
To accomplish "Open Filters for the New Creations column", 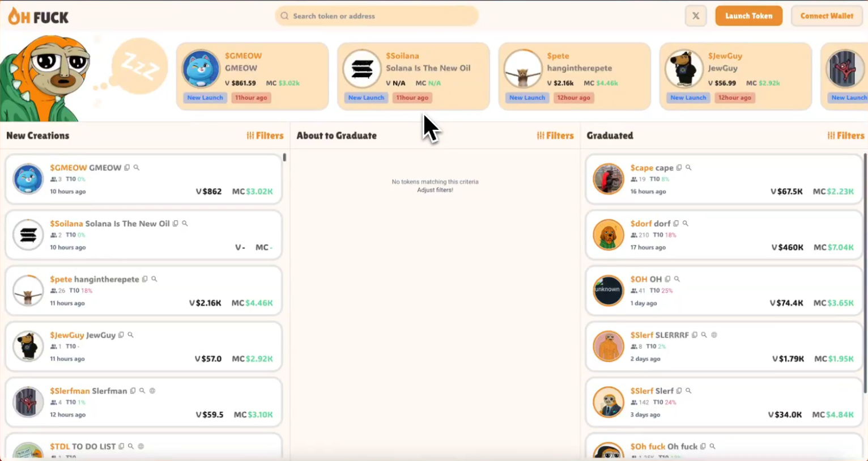I will (265, 136).
